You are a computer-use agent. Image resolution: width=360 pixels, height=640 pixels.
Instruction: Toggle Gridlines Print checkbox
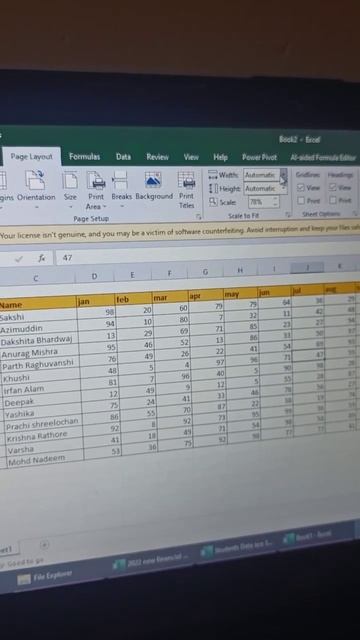(x=301, y=200)
